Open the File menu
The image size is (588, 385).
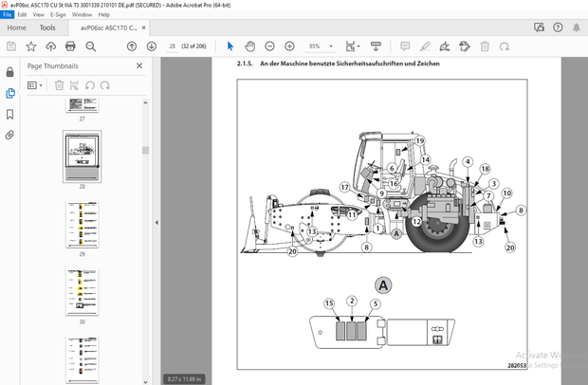point(8,14)
